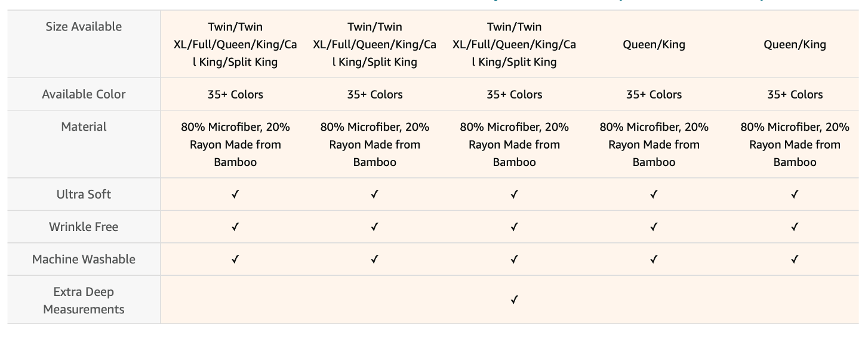Viewport: 868px width, 339px height.
Task: Click the Extra Deep Measurements checkmark
Action: [514, 300]
